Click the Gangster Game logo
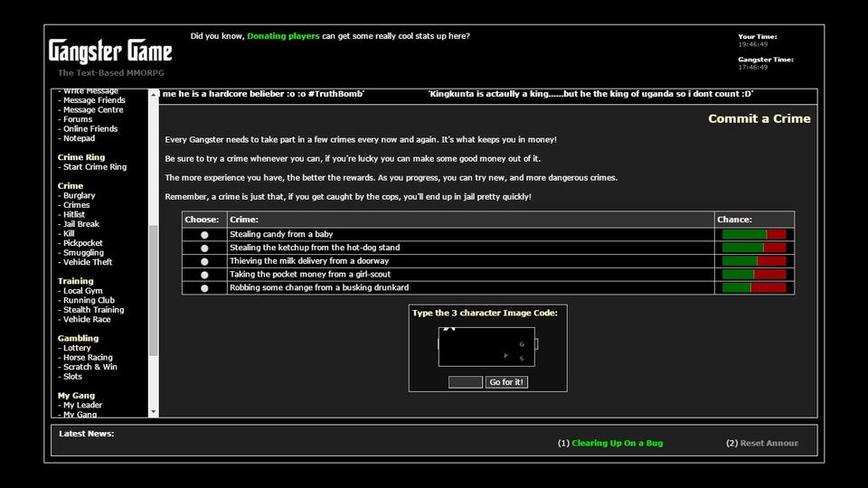The image size is (868, 488). 110,51
